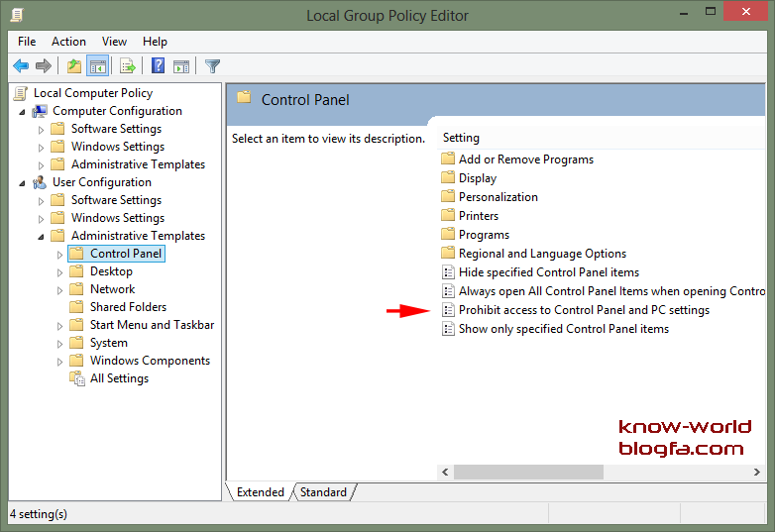
Task: Expand the Desktop tree node arrow
Action: (59, 271)
